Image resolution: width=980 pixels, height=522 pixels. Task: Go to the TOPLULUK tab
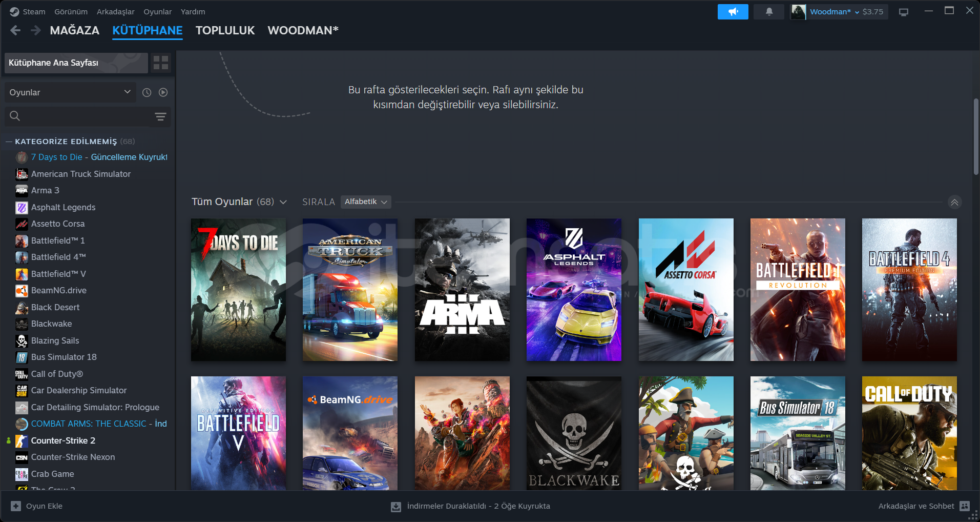point(225,30)
